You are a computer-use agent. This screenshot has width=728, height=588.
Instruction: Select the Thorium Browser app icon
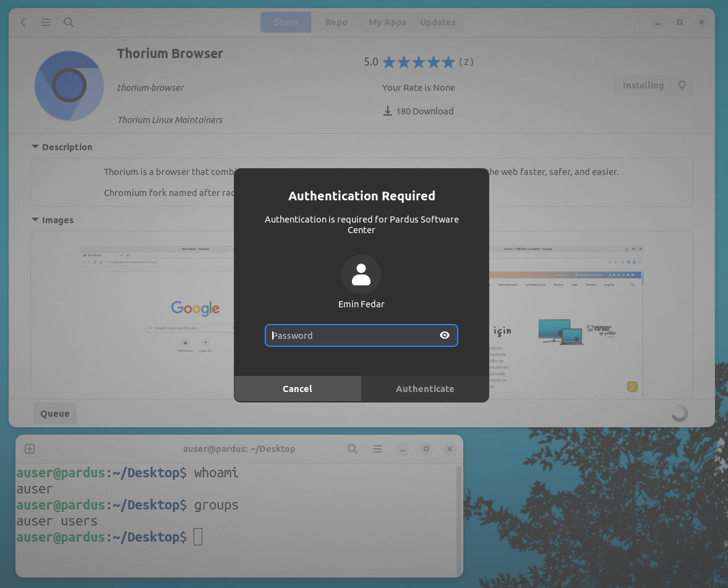tap(69, 85)
